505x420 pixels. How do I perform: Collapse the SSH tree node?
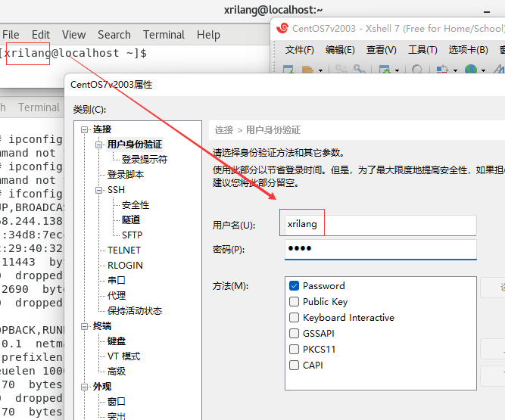coord(98,190)
